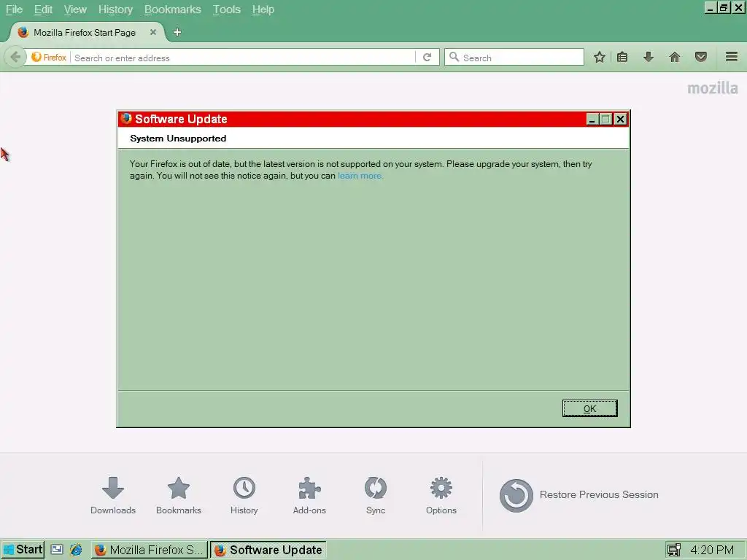This screenshot has height=560, width=747.
Task: Close the Software Update dialog
Action: tap(620, 119)
